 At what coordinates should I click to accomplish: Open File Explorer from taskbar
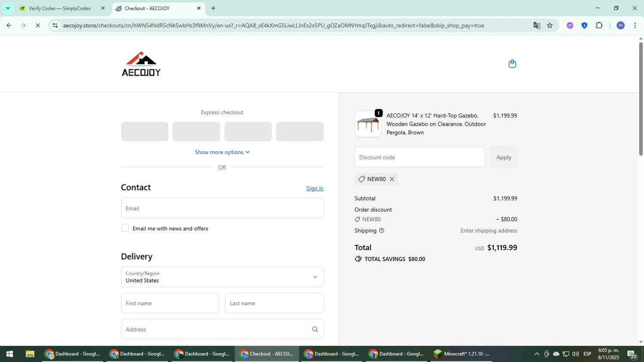pos(30,354)
